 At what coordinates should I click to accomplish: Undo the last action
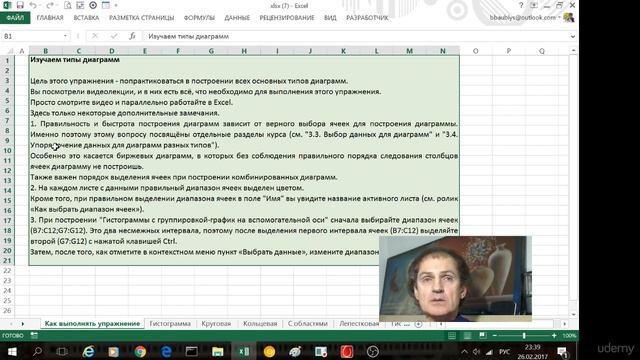[33, 5]
